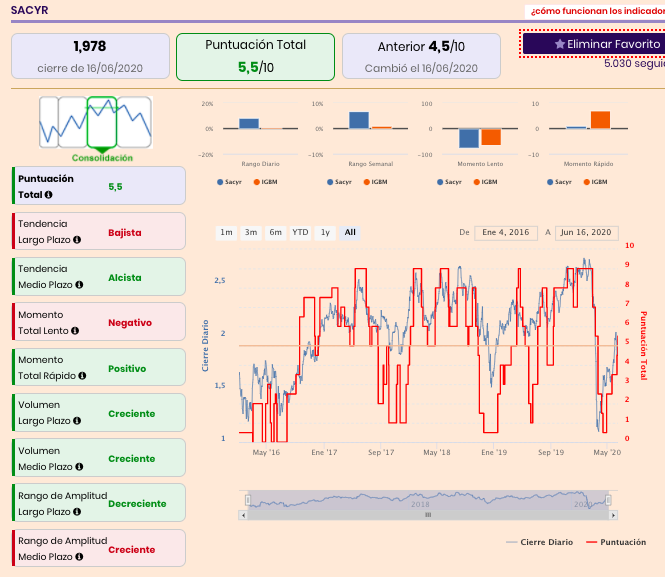Viewport: 665px width, 577px height.
Task: Open ¿cómo funcionan los indicadores link
Action: [x=598, y=11]
